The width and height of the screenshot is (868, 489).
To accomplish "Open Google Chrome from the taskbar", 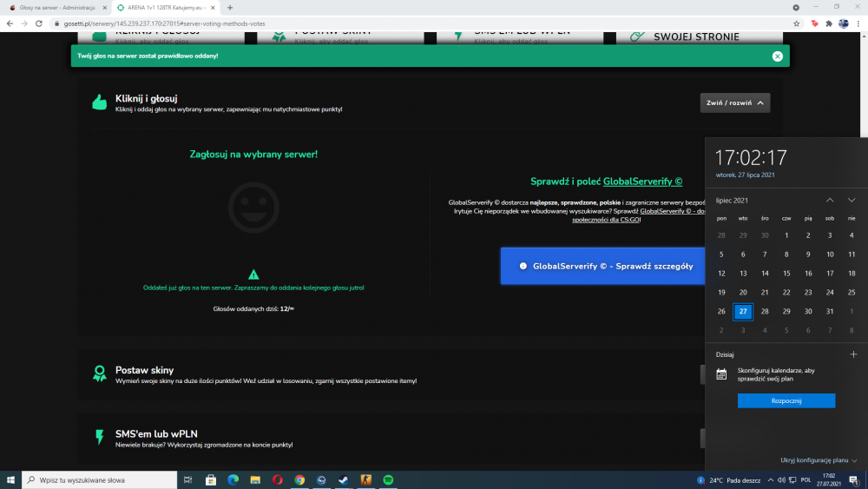I will coord(299,480).
